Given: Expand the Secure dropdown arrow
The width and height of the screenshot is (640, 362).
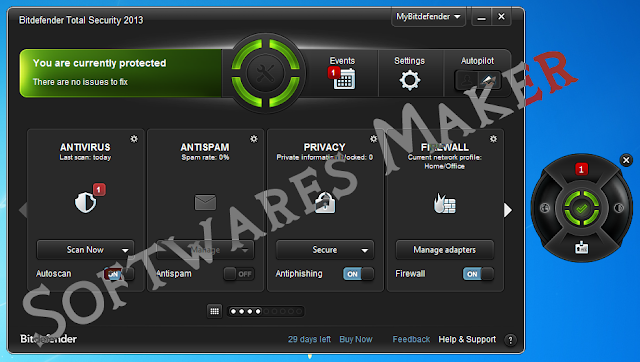Looking at the screenshot, I should click(364, 250).
